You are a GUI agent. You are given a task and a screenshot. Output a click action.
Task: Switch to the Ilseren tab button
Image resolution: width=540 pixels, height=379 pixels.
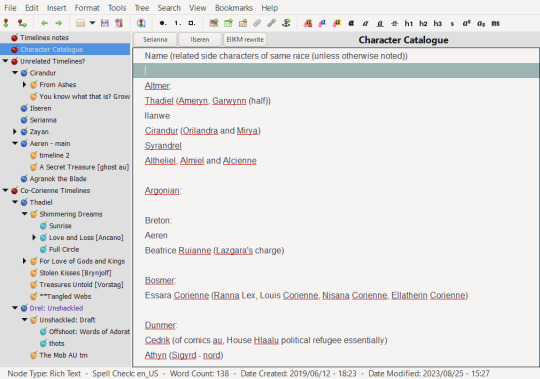(200, 40)
